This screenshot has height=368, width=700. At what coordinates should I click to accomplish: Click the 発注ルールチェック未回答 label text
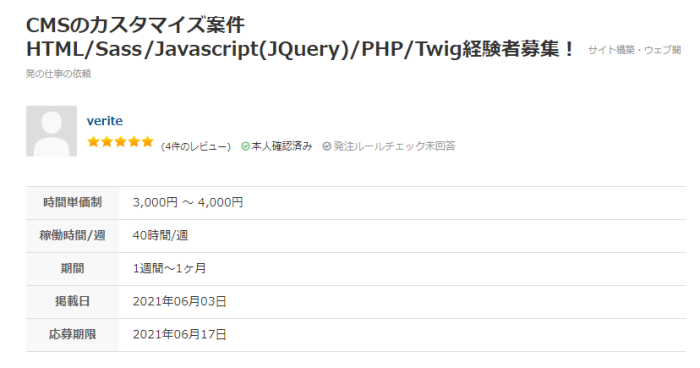tap(394, 146)
